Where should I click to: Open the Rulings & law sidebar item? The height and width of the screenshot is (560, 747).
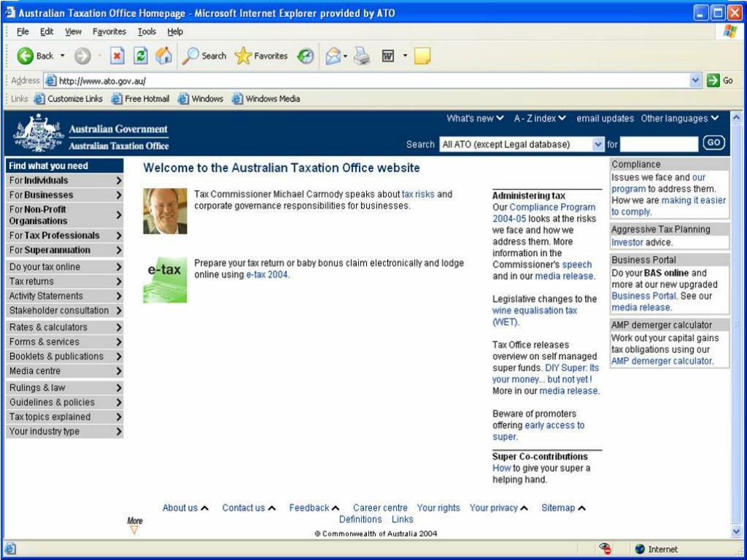[x=64, y=388]
